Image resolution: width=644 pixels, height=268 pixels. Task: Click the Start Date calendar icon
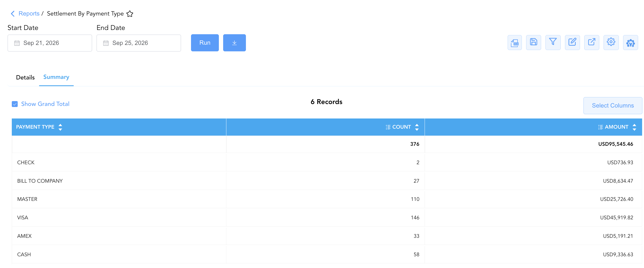[17, 43]
